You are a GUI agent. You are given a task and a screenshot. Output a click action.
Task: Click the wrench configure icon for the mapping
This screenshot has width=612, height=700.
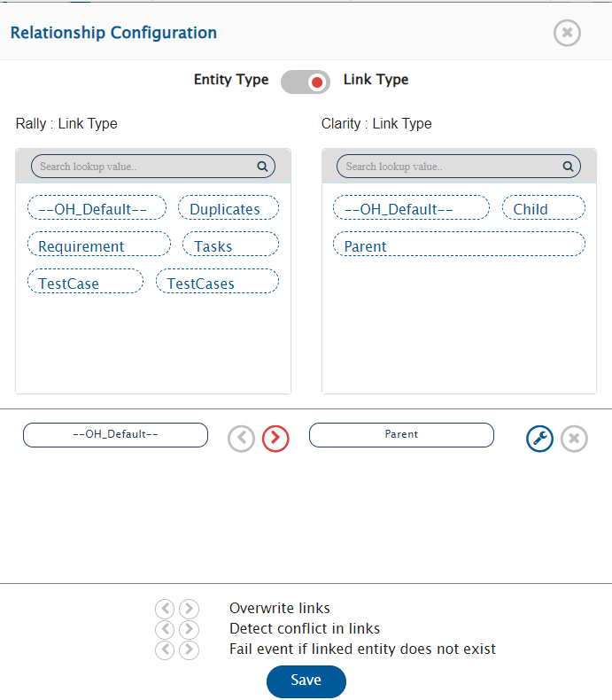pos(539,439)
